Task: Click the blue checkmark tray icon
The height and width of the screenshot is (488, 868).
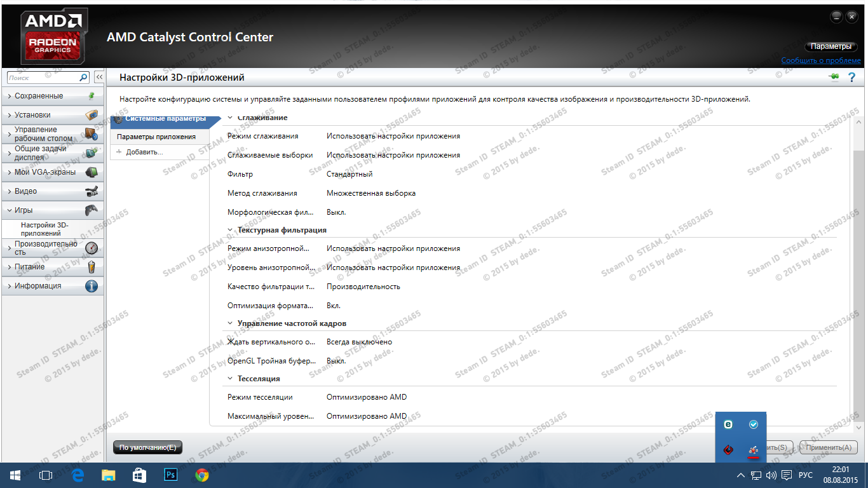Action: 754,424
